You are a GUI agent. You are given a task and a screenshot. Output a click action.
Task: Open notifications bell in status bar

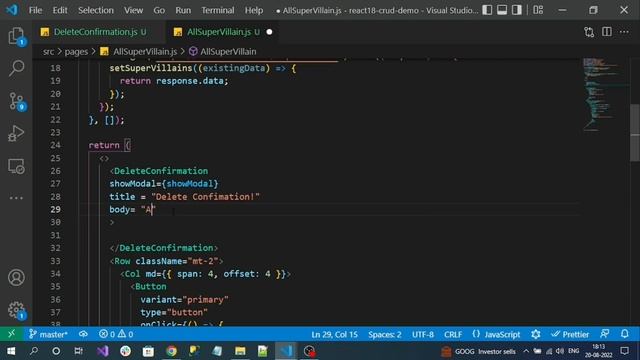(x=625, y=334)
